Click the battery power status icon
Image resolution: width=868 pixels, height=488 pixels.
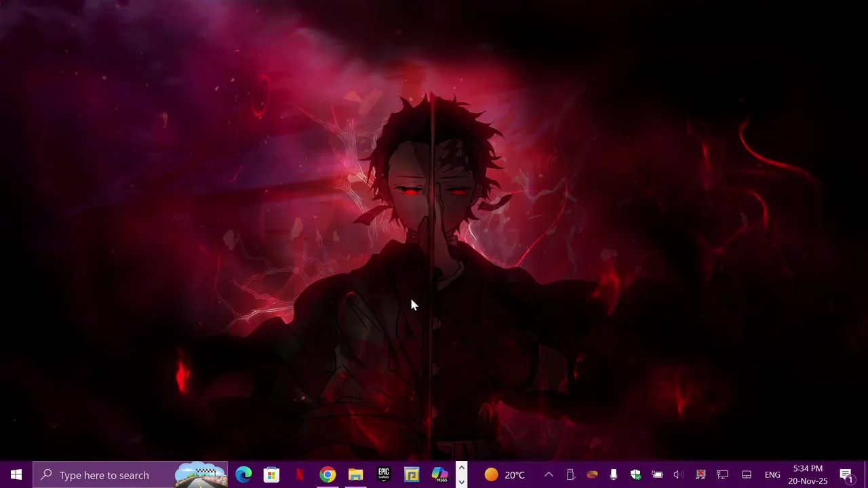tap(657, 475)
